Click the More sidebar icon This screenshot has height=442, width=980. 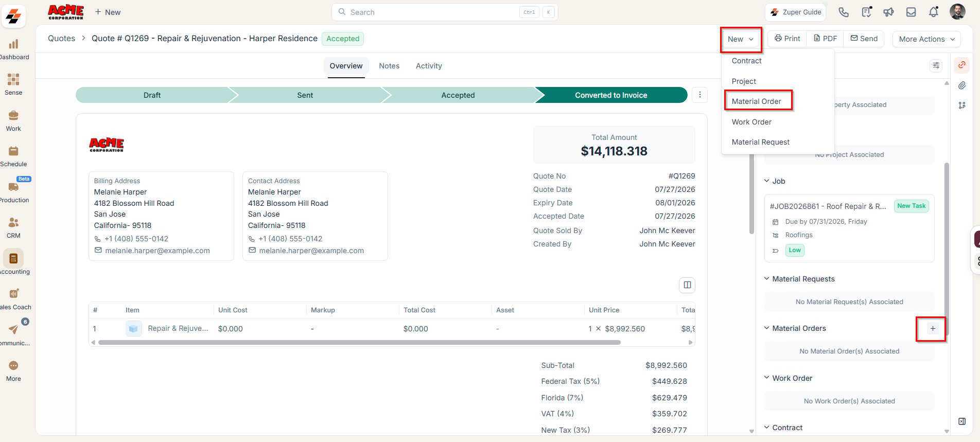13,365
